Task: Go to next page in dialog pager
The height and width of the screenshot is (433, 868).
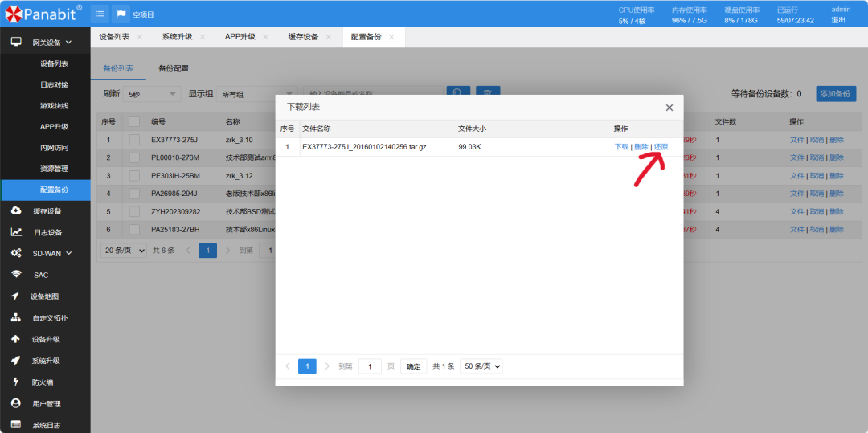Action: (x=327, y=366)
